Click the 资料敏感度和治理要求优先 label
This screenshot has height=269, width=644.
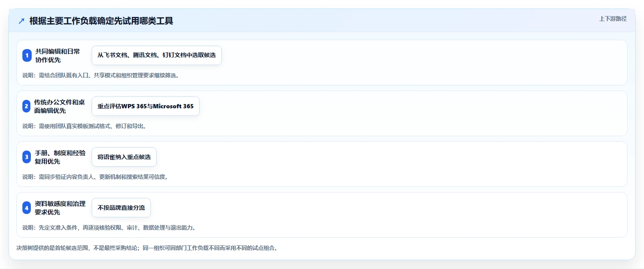pos(60,208)
